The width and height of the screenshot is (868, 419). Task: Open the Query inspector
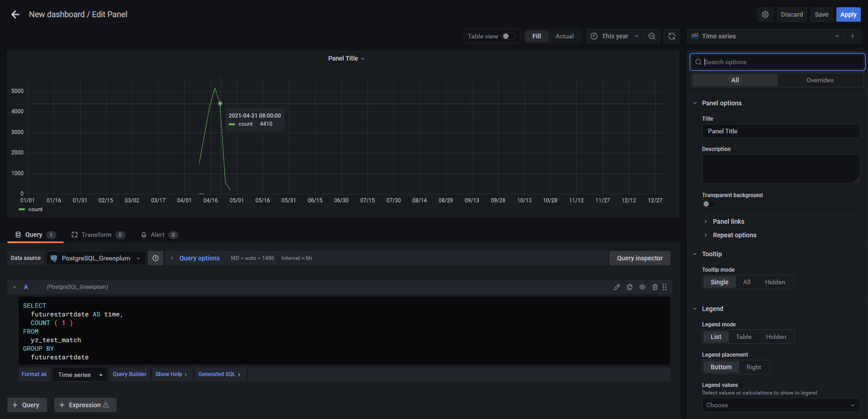(x=640, y=258)
